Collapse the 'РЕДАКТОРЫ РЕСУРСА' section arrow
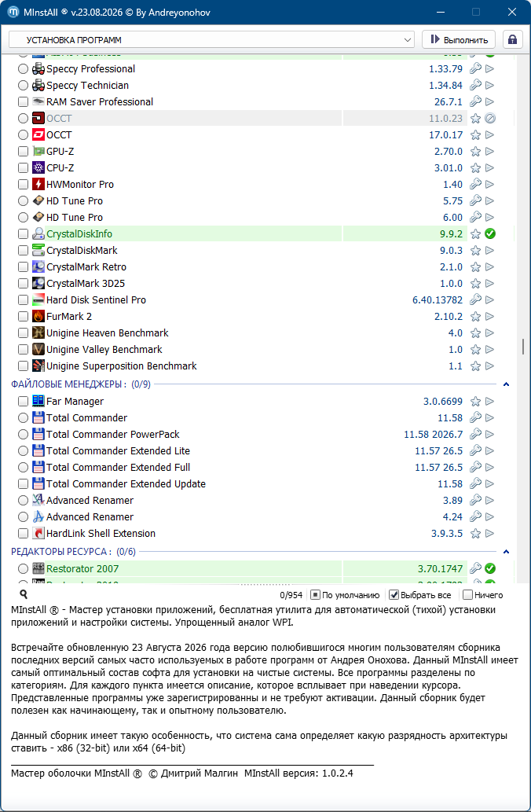The height and width of the screenshot is (812, 531). pyautogui.click(x=507, y=552)
